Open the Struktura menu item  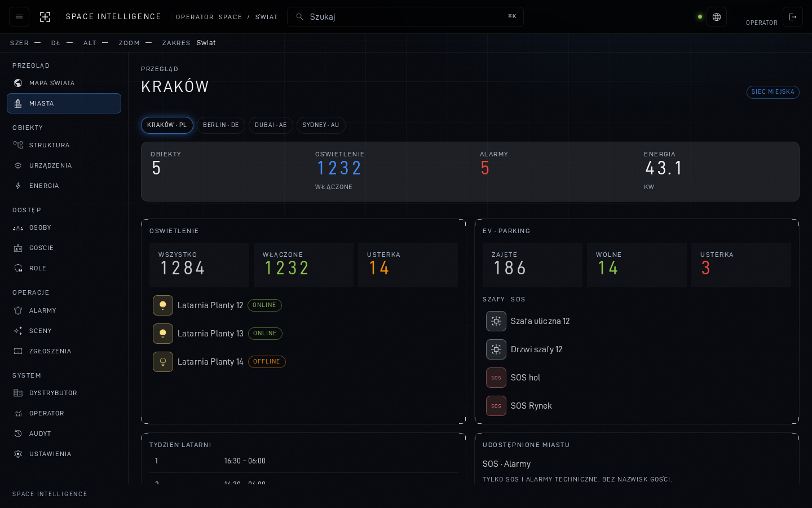click(x=64, y=145)
